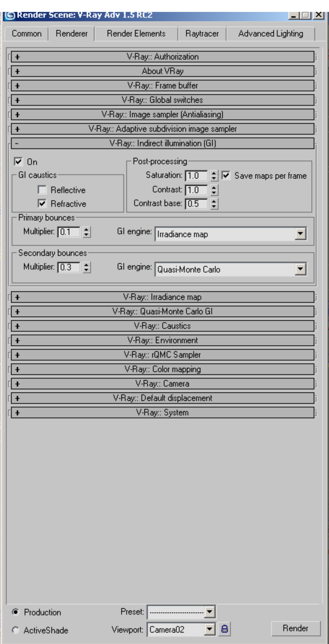This screenshot has height=644, width=329.
Task: Adjust the Contrast spinner arrows
Action: point(214,190)
